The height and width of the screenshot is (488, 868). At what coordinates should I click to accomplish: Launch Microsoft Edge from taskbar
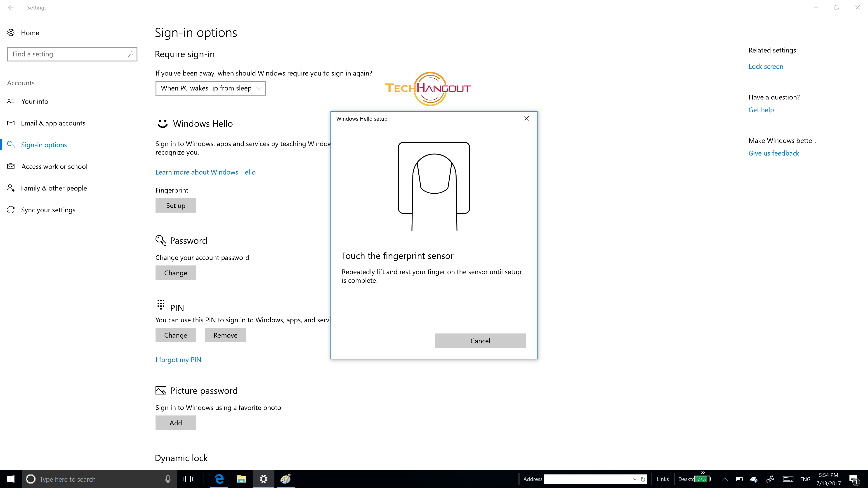coord(219,479)
